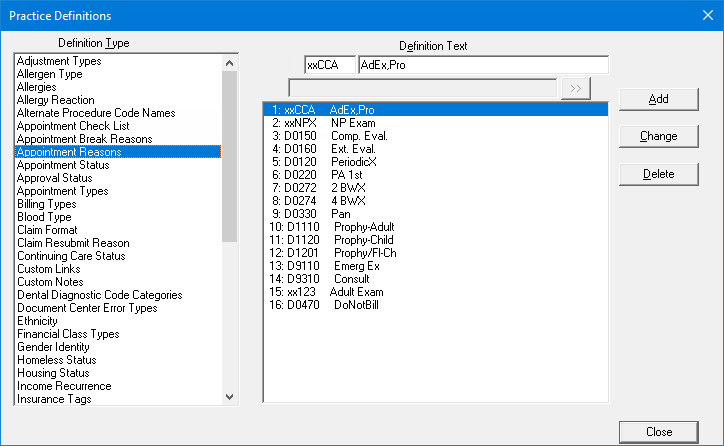Select Adjustment Types in Definition Type list

[118, 61]
